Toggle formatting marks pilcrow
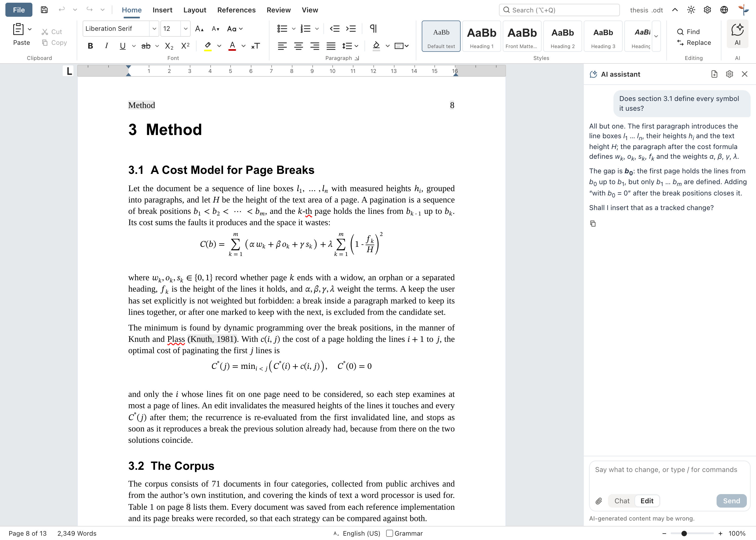Viewport: 756px width, 540px height. 373,29
